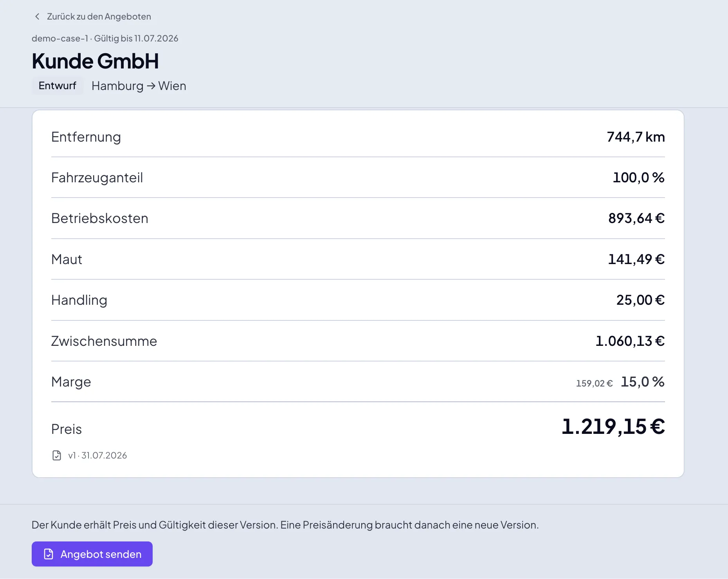Screen dimensions: 728x579
Task: Select the 25,00 € handling value
Action: 640,300
